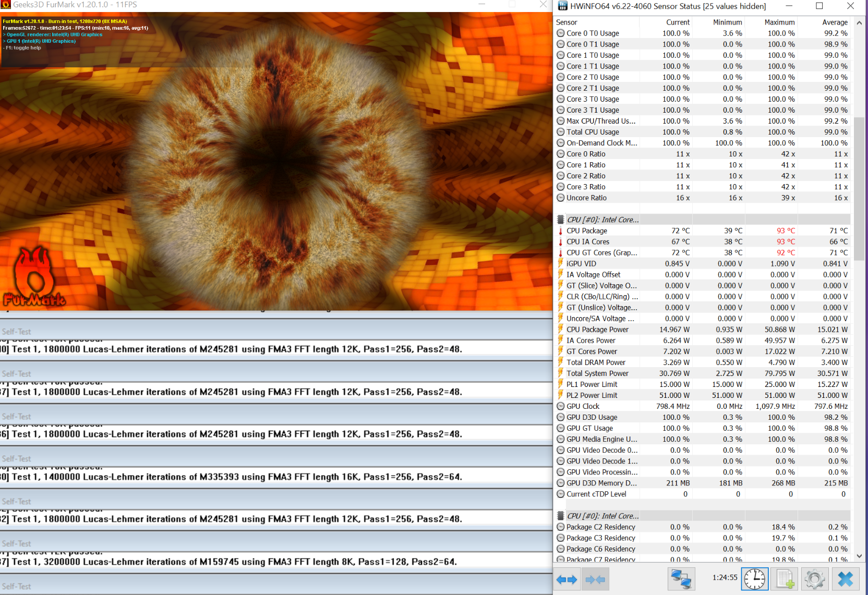Screen dimensions: 868x595
Task: Select the GT Cores Power row
Action: pyautogui.click(x=702, y=351)
